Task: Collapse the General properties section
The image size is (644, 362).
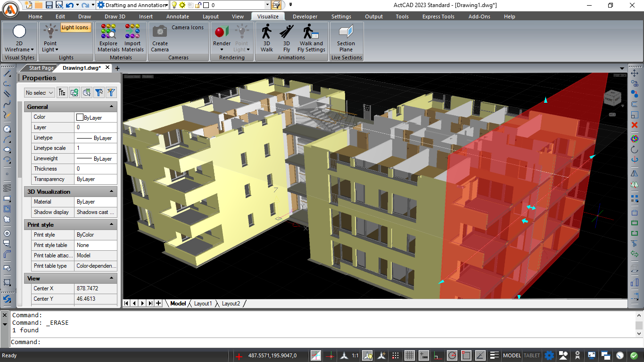Action: pos(112,107)
